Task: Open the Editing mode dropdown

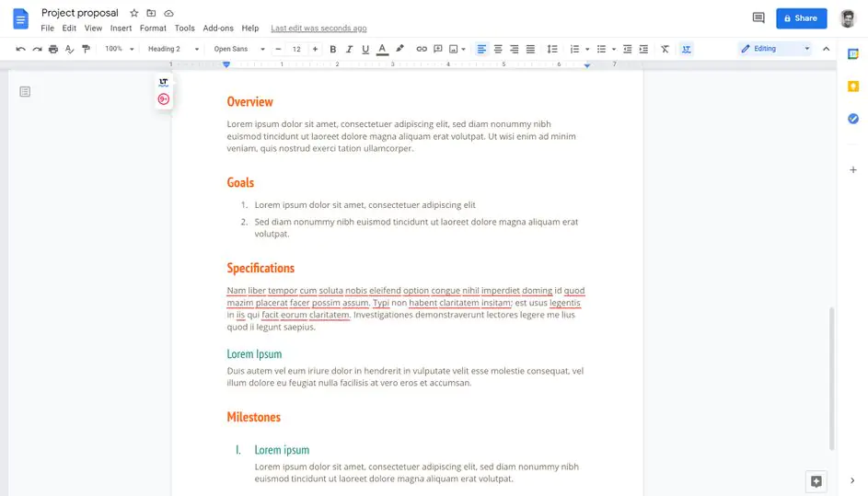Action: click(776, 49)
